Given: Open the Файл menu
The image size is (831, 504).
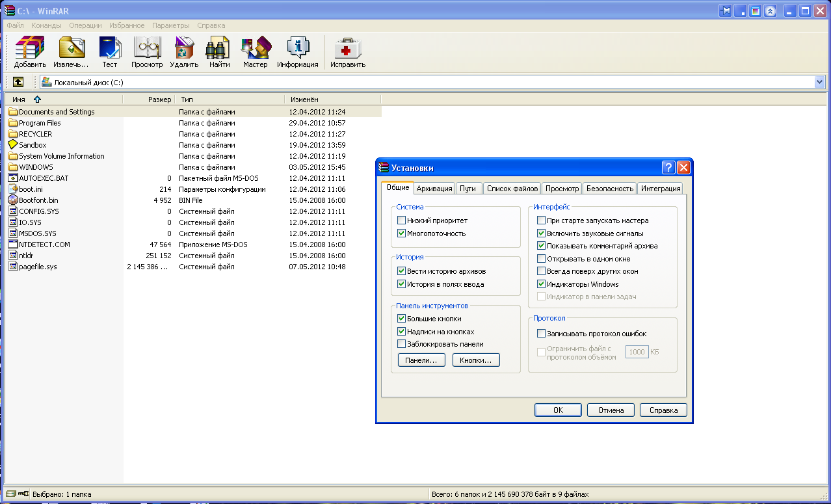Looking at the screenshot, I should click(16, 25).
